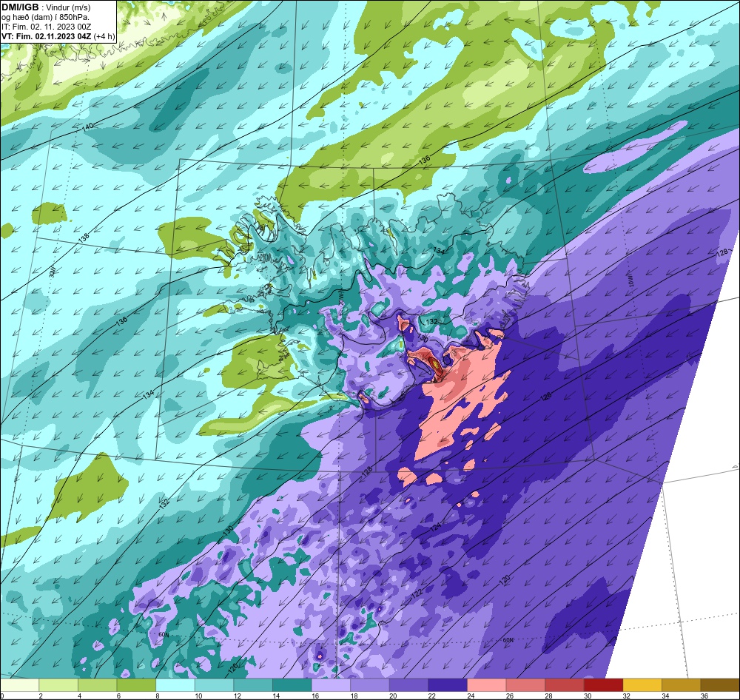
Task: Select the 2–4 m/s light green legend swatch
Action: 58,685
